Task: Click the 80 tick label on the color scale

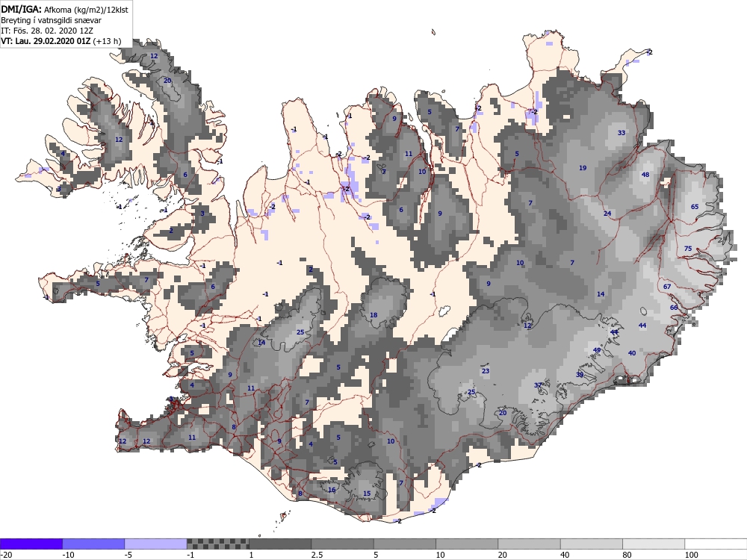Action: [627, 555]
